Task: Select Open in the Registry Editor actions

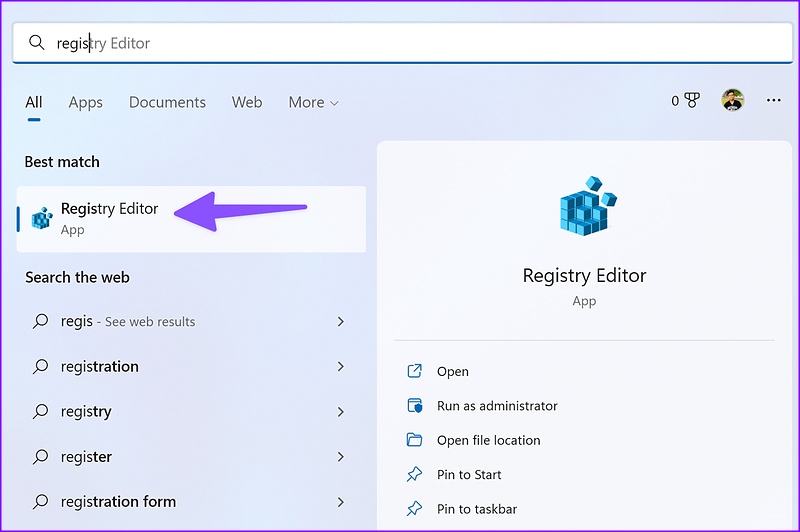Action: click(453, 371)
